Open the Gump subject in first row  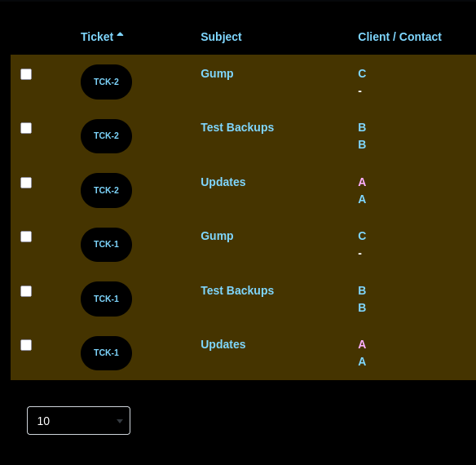point(217,74)
